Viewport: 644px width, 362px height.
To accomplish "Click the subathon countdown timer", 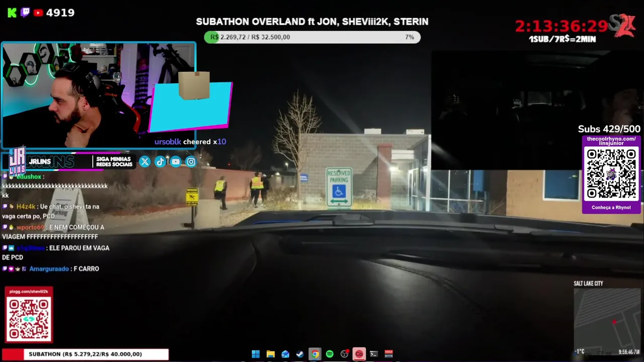I will pos(562,26).
